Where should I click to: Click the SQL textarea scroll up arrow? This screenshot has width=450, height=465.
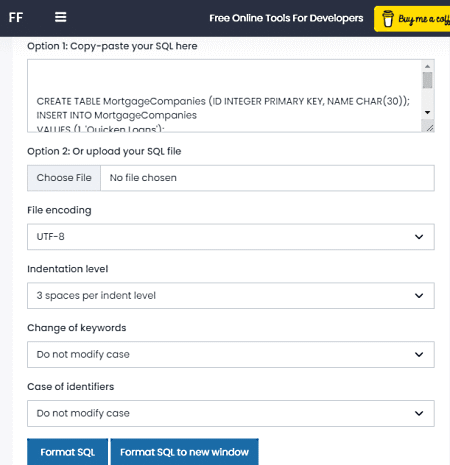(427, 66)
